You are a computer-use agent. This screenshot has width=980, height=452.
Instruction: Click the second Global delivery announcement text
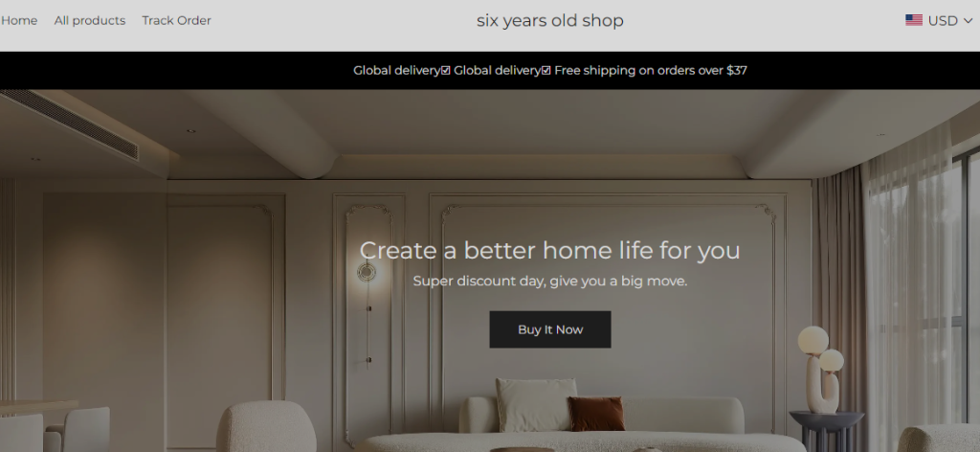click(x=497, y=71)
